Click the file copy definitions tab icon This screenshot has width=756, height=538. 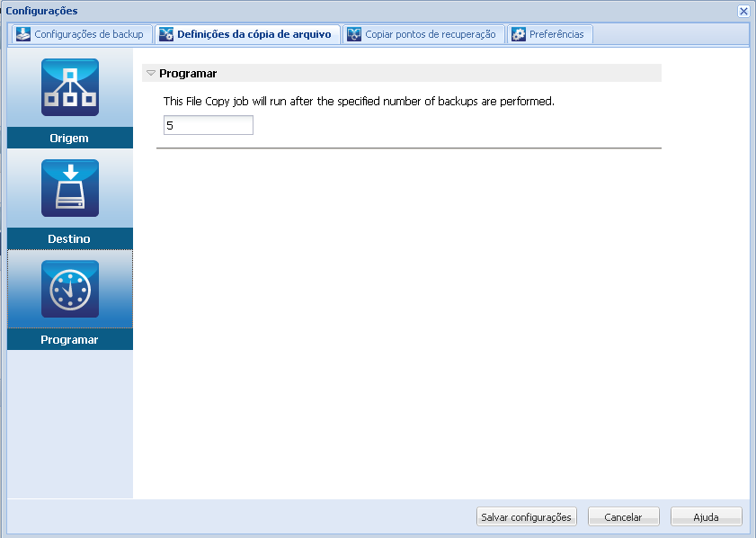tap(166, 34)
